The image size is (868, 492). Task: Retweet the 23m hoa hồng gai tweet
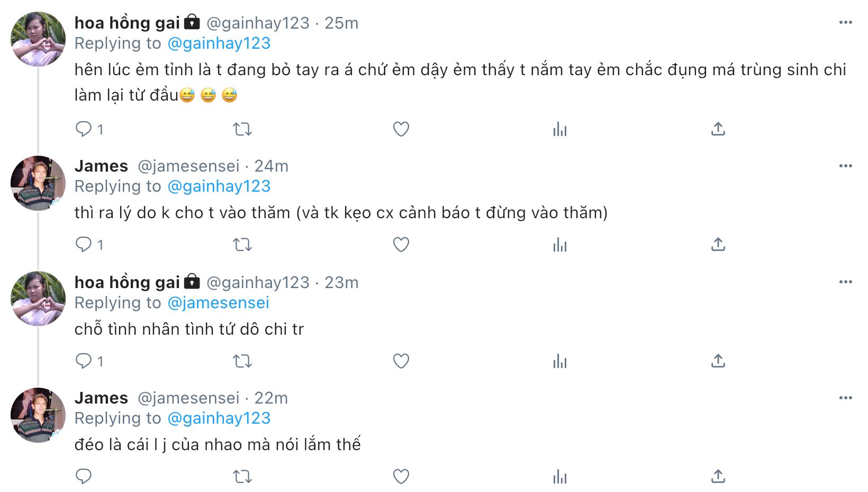[242, 361]
